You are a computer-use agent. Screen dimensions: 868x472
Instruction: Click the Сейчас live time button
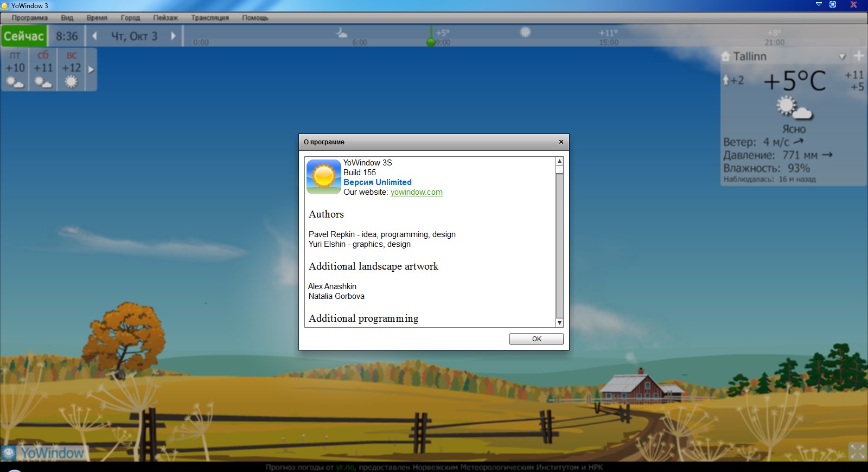(x=24, y=36)
